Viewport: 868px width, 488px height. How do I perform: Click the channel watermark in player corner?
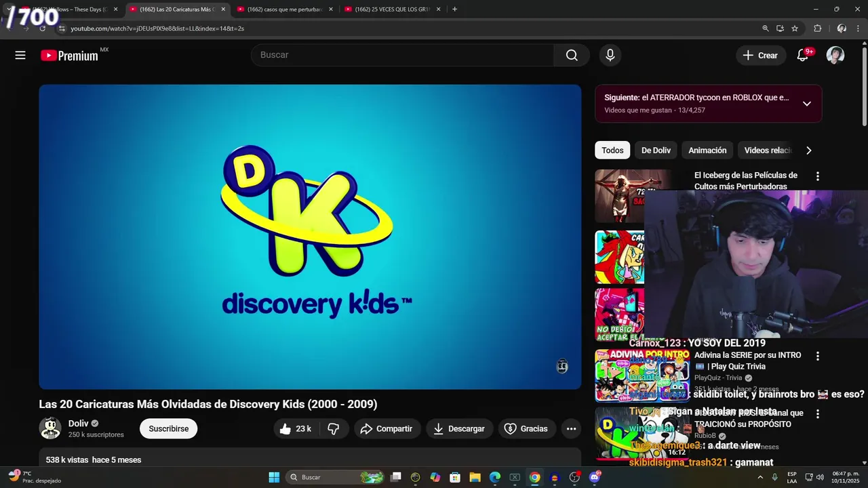pyautogui.click(x=562, y=367)
